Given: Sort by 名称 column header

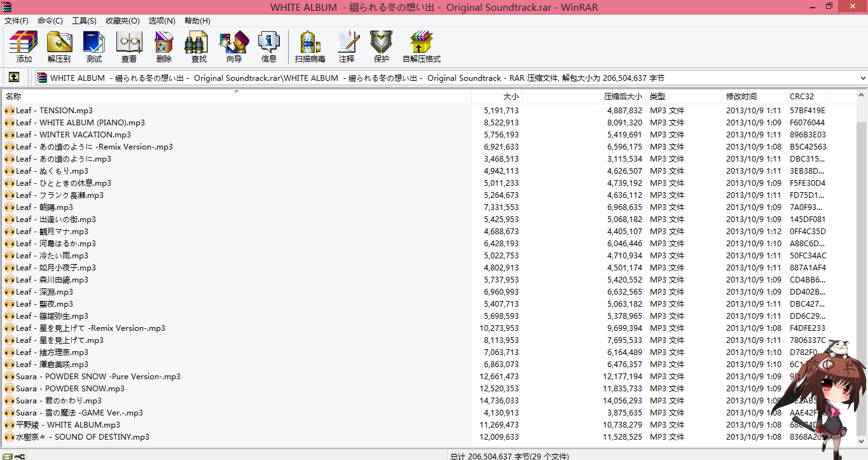Looking at the screenshot, I should (x=237, y=97).
